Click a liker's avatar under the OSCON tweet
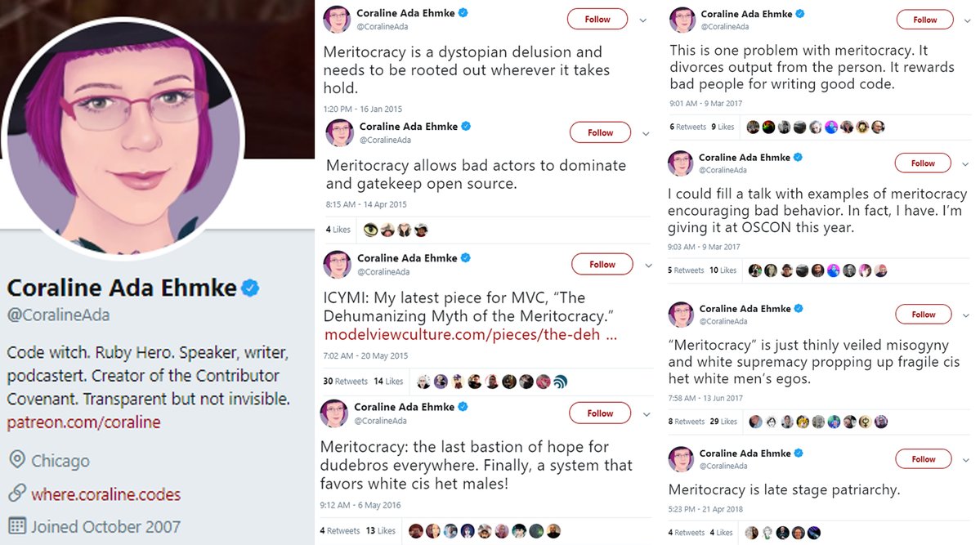The image size is (980, 545). pos(754,270)
